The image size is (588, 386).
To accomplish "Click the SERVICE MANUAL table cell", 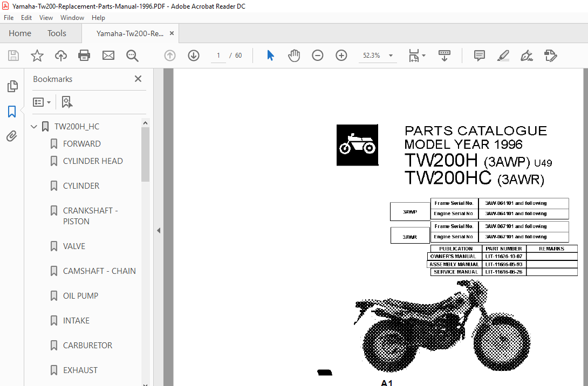I will point(456,272).
